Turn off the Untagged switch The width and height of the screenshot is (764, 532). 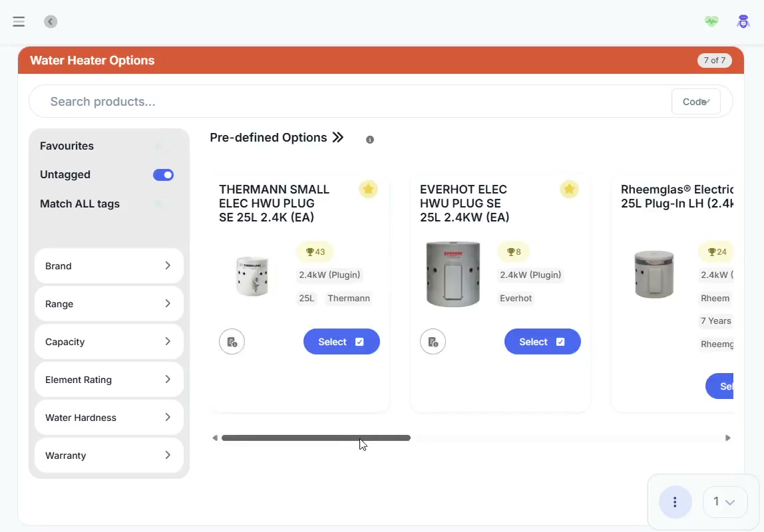pos(163,175)
